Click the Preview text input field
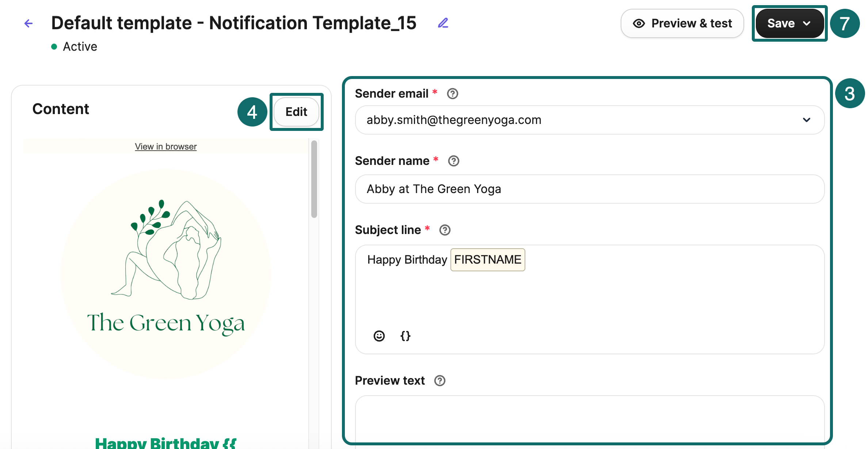Viewport: 868px width, 449px height. (x=589, y=420)
